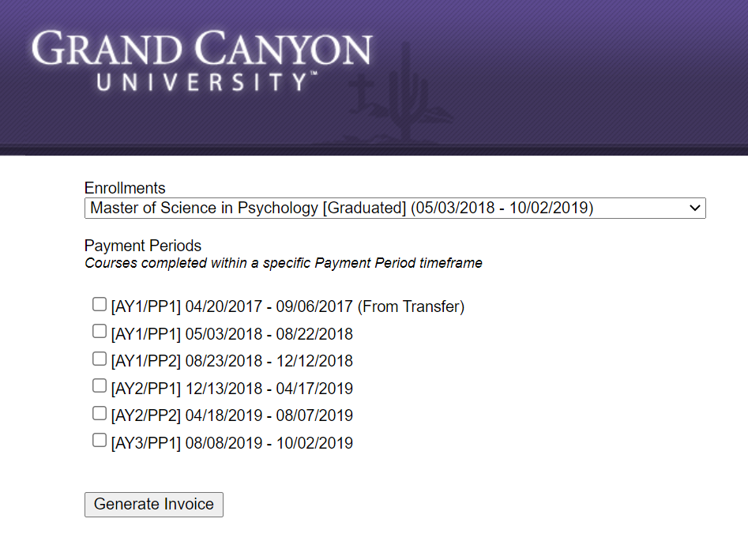748x560 pixels.
Task: Click the AY1/PP1 05/03/2018 - 08/22/2018 label text
Action: (232, 334)
